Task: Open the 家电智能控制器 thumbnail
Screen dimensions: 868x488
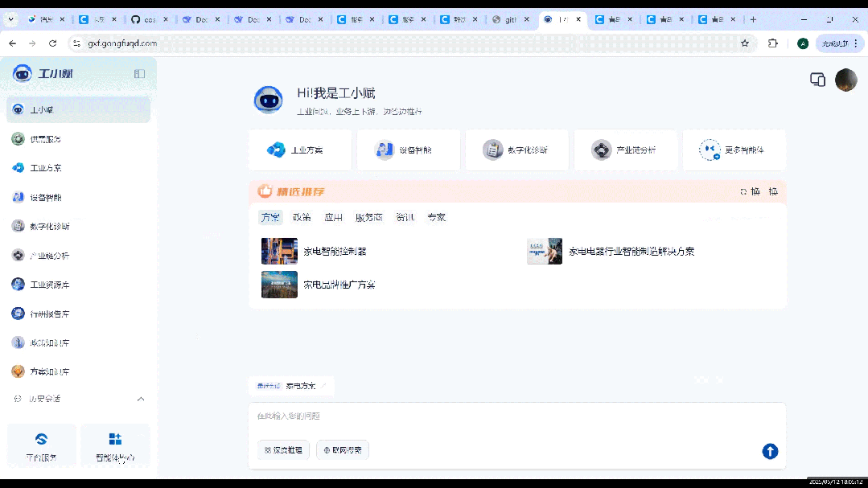Action: [279, 251]
